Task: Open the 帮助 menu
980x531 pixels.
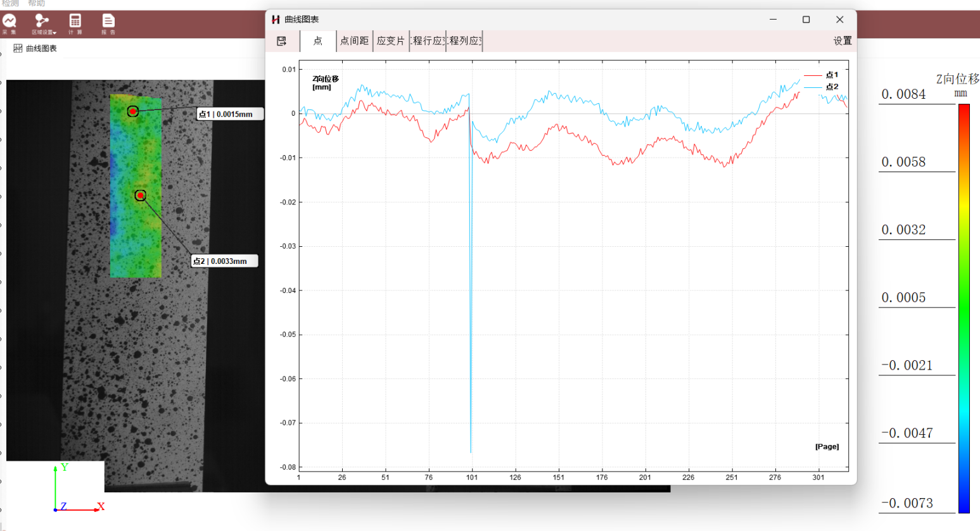Action: (36, 4)
